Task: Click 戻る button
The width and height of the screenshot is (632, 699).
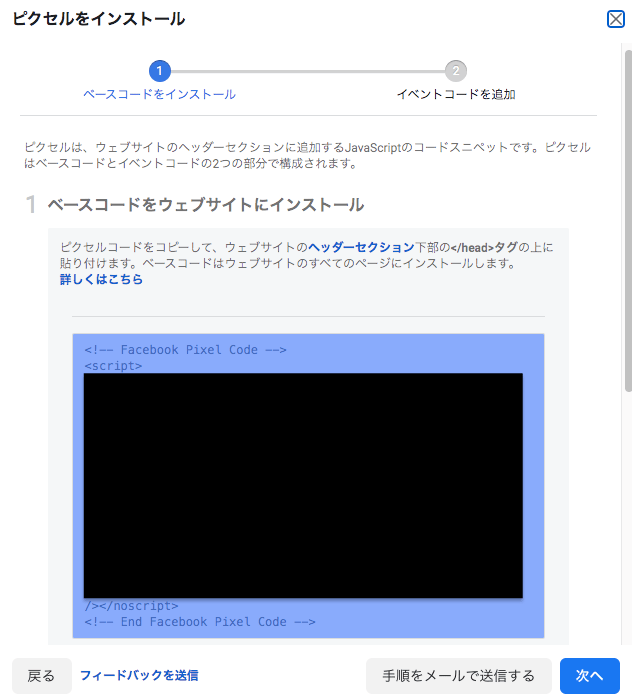Action: [41, 676]
